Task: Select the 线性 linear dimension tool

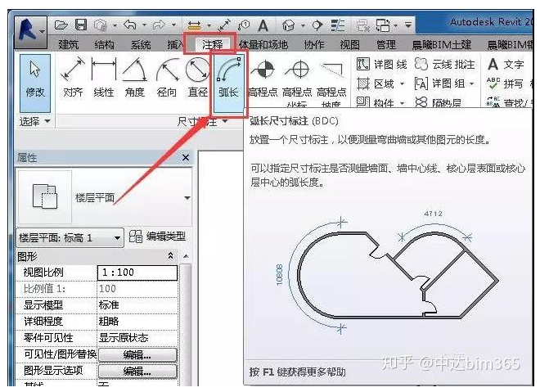Action: [104, 78]
